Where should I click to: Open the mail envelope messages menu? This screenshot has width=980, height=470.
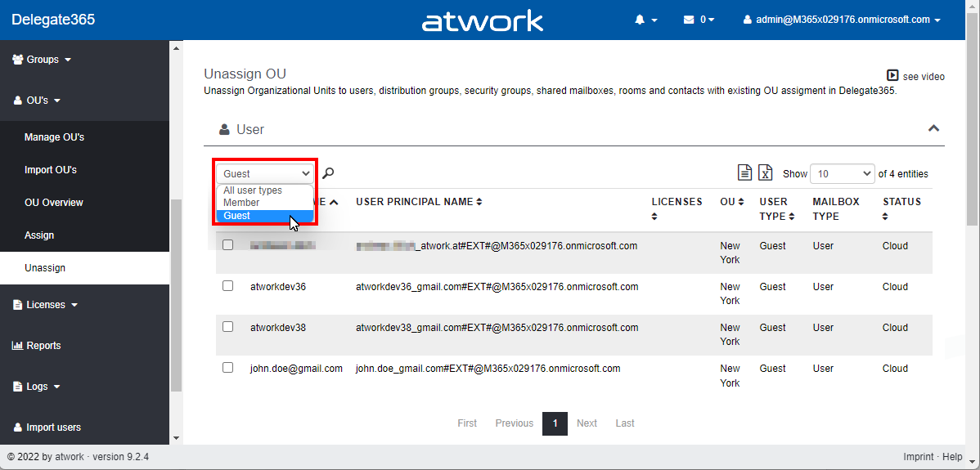pos(699,20)
